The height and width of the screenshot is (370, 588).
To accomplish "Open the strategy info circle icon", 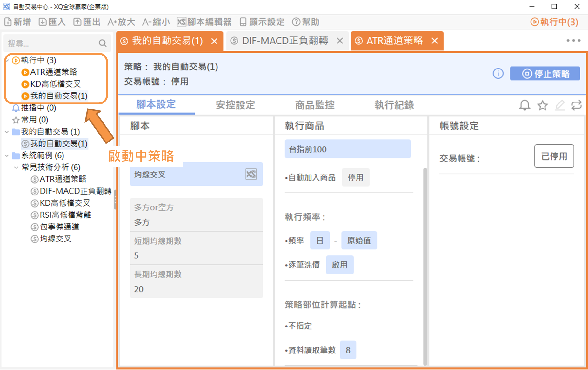I will (x=498, y=74).
